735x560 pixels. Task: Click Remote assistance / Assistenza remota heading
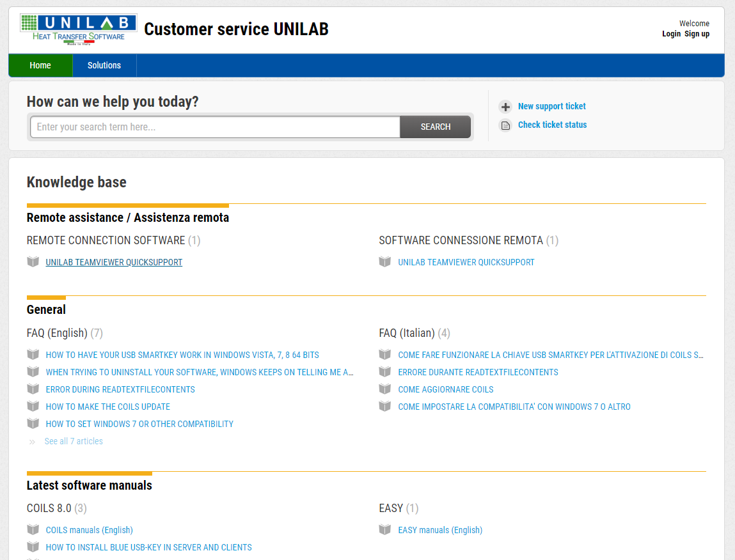tap(128, 218)
